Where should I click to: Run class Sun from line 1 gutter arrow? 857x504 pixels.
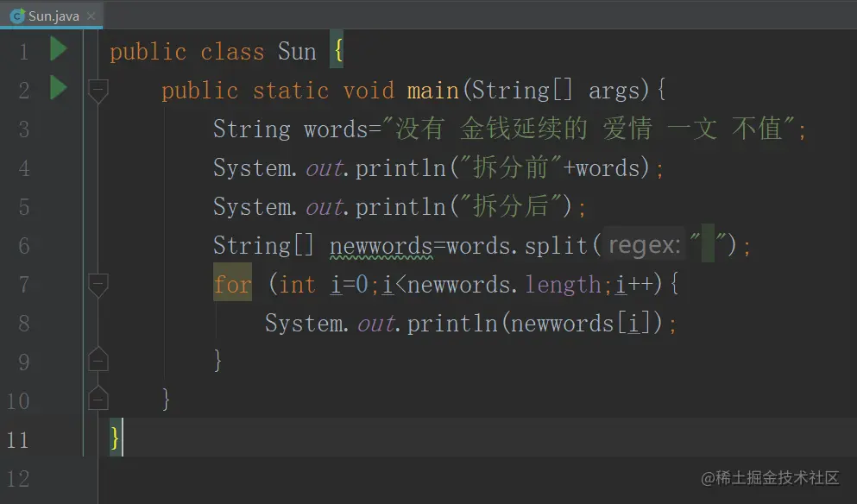pos(59,48)
